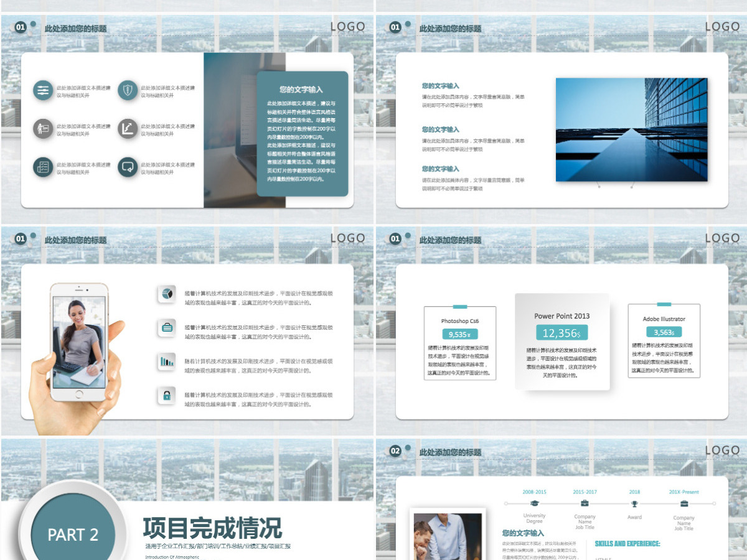Click the description text beside padlock icon
Viewport: 747px width, 560px height.
[x=260, y=399]
